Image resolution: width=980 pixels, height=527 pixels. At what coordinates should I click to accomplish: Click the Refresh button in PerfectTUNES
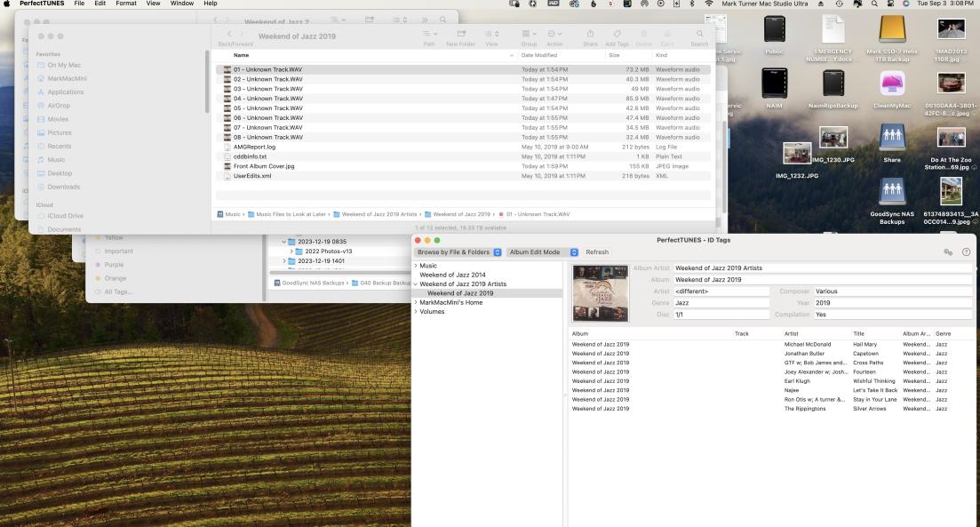tap(597, 252)
